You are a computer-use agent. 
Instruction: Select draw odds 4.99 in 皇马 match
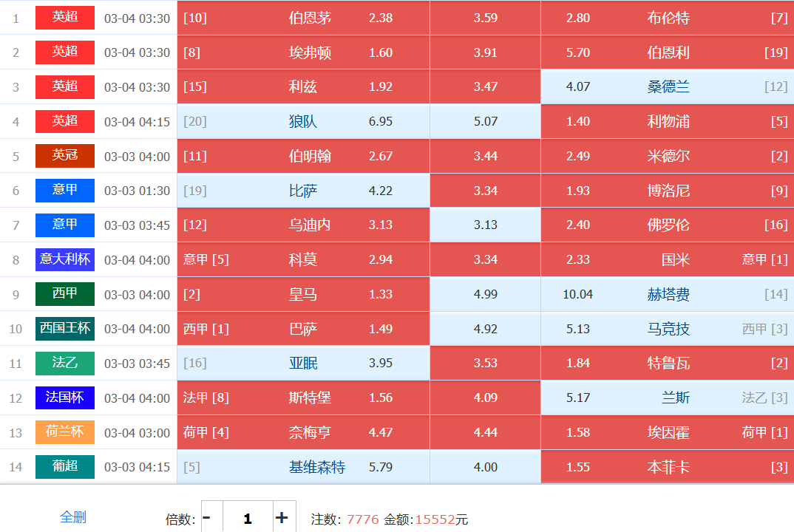pos(485,294)
